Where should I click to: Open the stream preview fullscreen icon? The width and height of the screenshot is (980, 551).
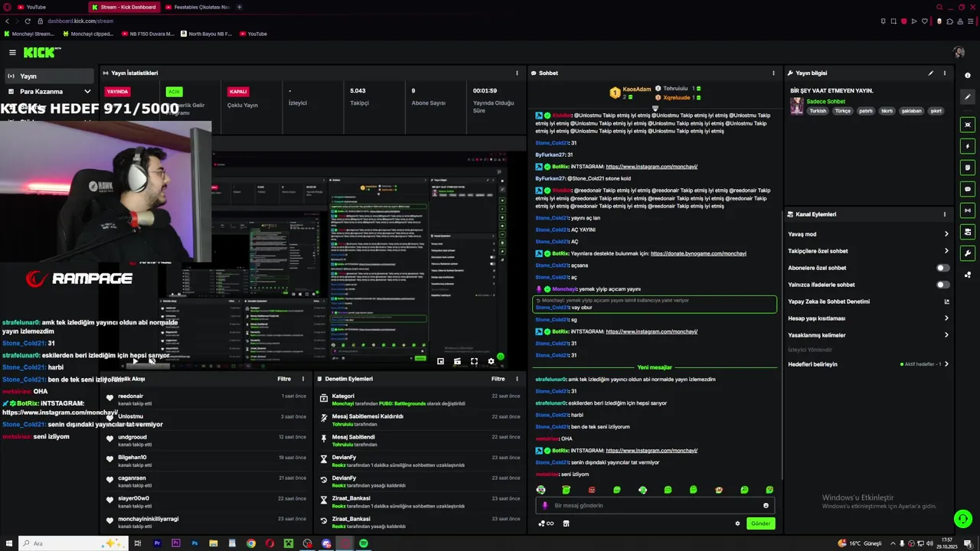[474, 361]
